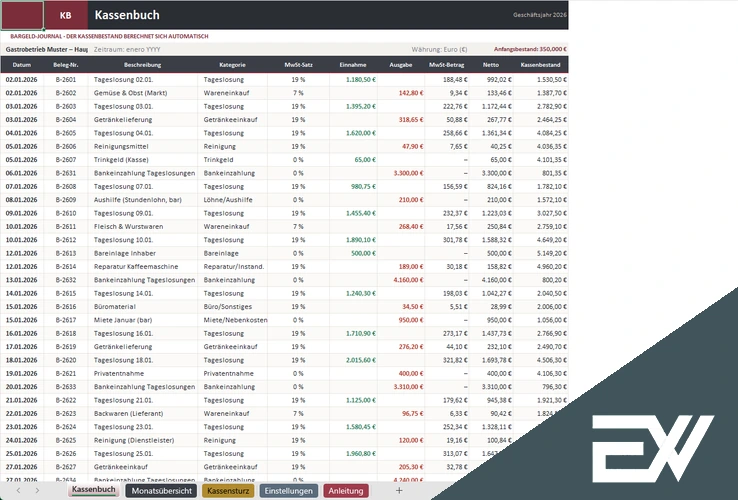This screenshot has height=500, width=738.
Task: Select the Einnahme column header
Action: (x=353, y=65)
